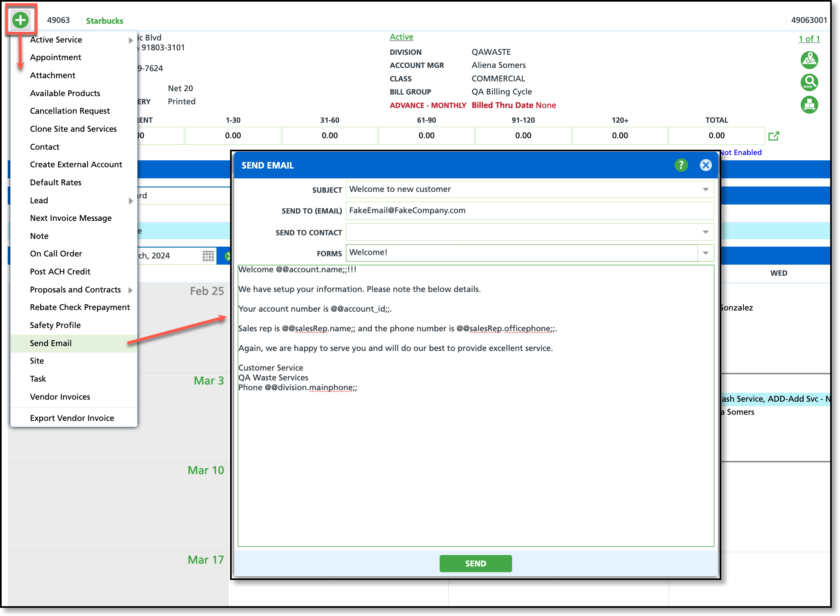This screenshot has width=840, height=616.
Task: Open aging totals pop-out icon
Action: pyautogui.click(x=774, y=136)
